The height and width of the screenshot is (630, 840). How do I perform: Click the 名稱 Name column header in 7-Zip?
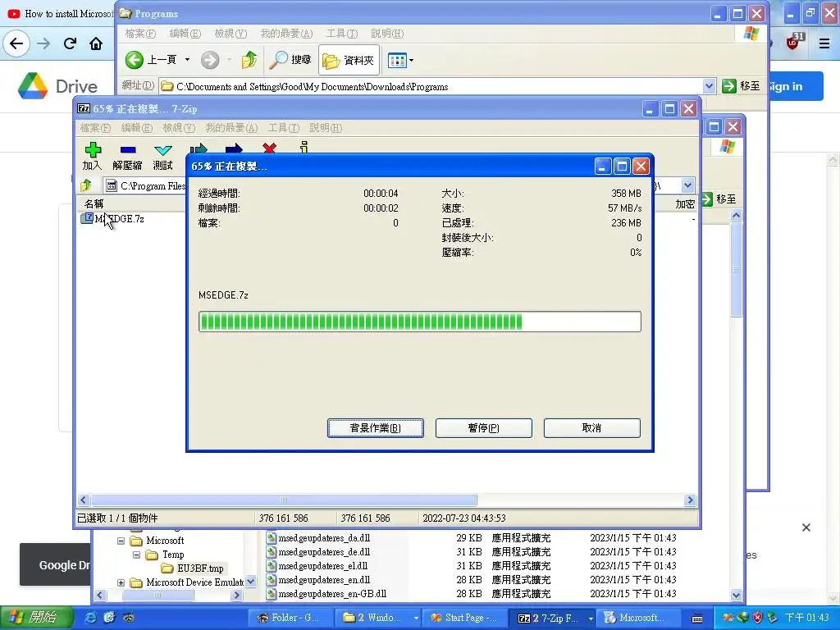94,203
